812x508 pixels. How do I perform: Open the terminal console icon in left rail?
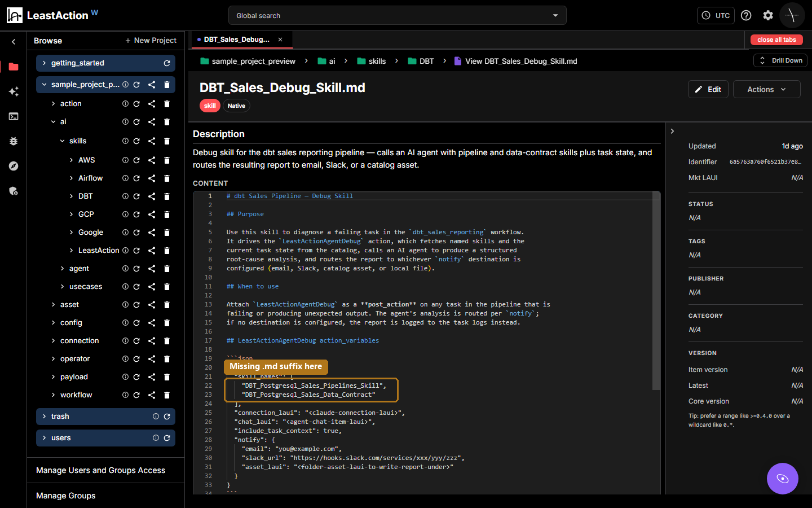[x=14, y=116]
